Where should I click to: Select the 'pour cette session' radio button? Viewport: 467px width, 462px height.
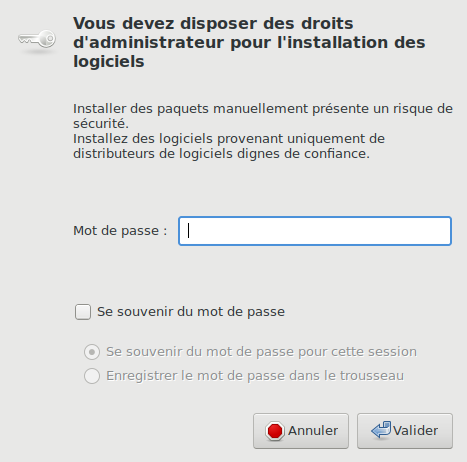pos(92,352)
